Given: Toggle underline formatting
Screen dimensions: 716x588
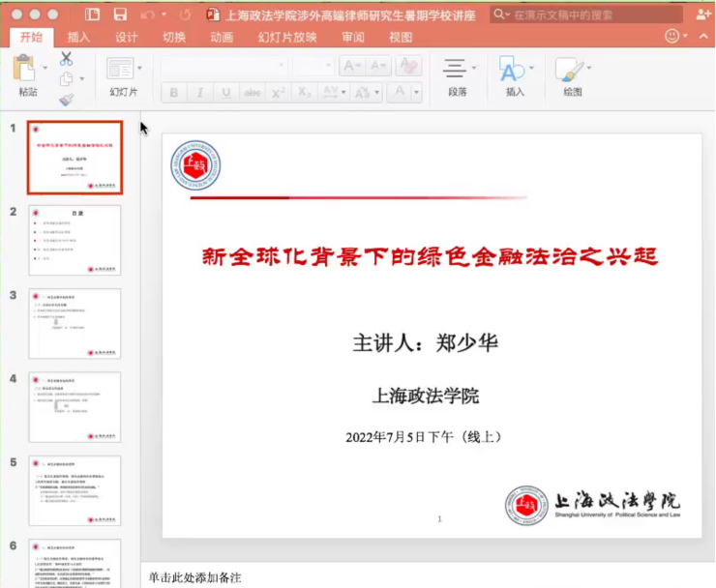Looking at the screenshot, I should click(x=225, y=93).
